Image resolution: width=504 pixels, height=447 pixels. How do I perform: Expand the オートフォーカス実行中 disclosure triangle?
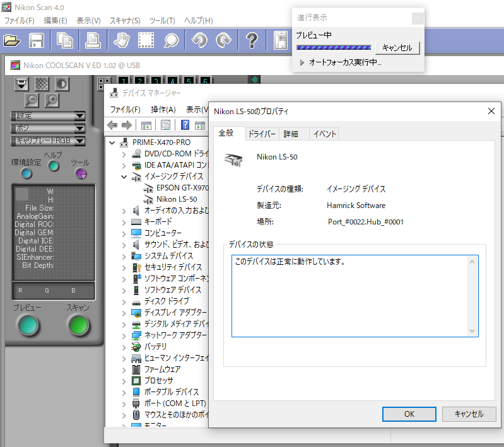tap(302, 62)
